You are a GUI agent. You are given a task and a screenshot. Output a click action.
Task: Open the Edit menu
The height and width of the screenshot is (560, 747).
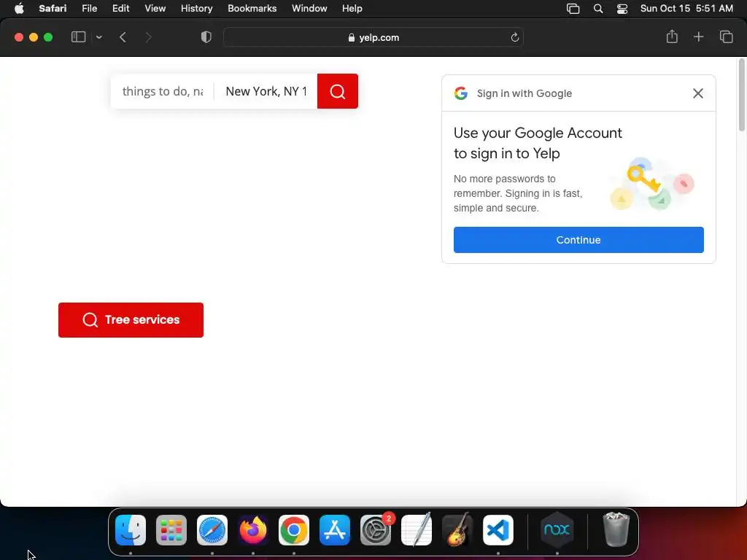pos(120,8)
